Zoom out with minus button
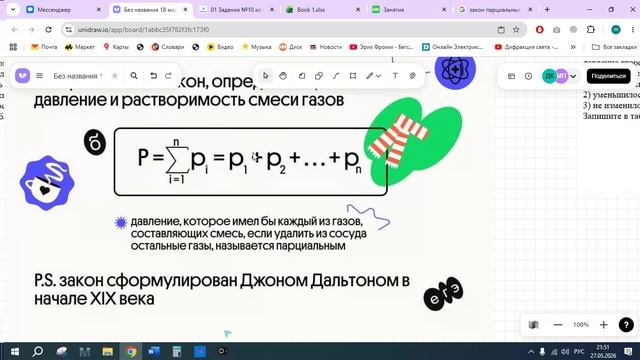Screen dimensions: 640x360 coord(558,325)
